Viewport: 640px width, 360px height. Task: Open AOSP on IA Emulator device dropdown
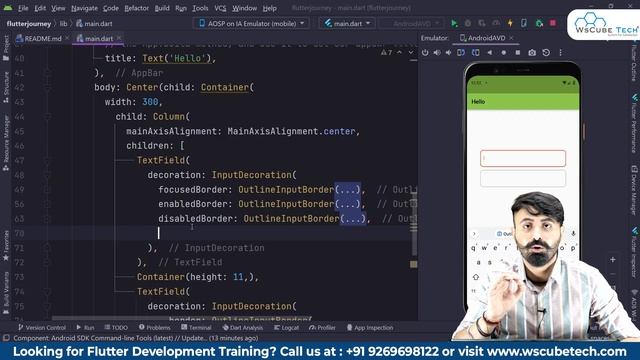(251, 24)
